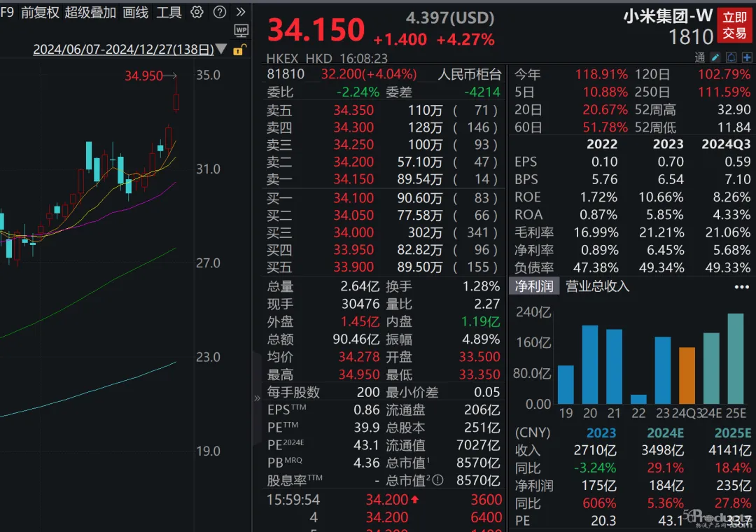Click the 2024E column header in forecast table
The height and width of the screenshot is (532, 756).
click(666, 433)
